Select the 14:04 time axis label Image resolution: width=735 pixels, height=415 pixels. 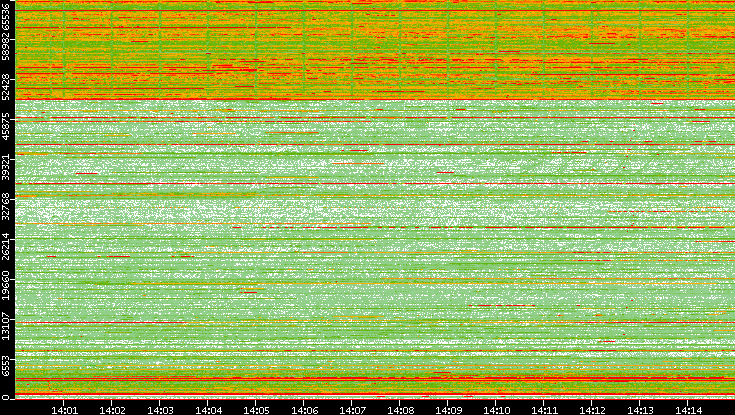(x=208, y=410)
